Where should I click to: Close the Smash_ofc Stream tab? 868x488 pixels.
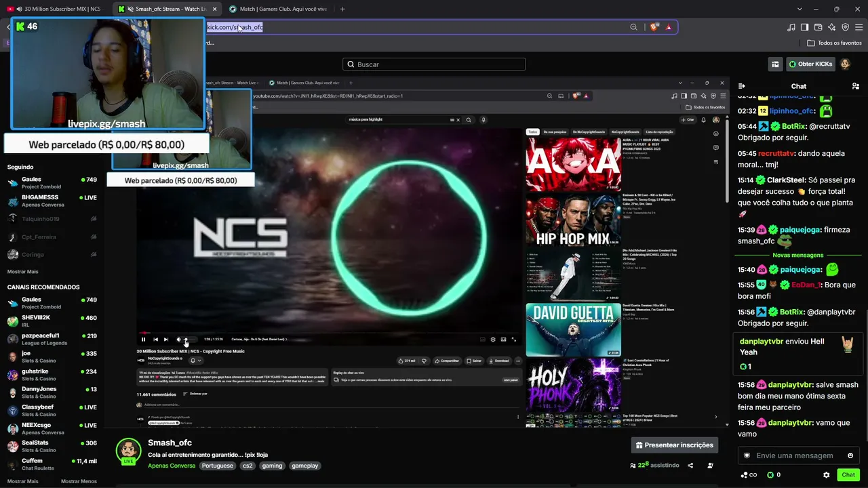pyautogui.click(x=215, y=9)
